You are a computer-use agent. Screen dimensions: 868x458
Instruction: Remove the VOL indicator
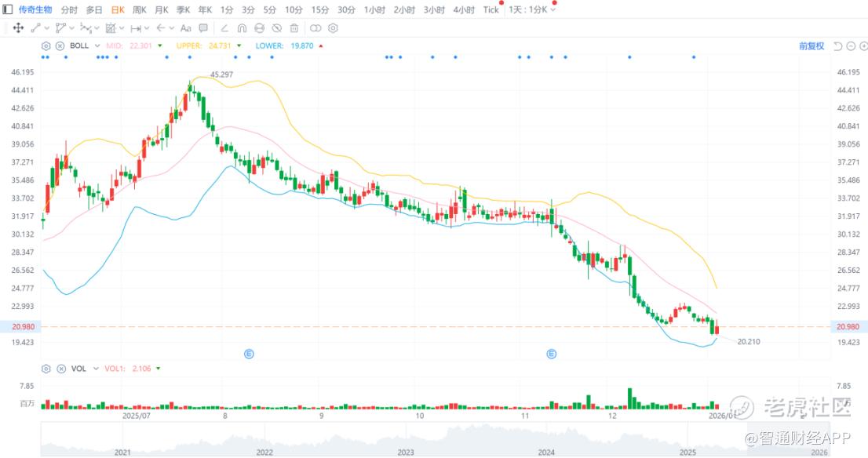coord(61,369)
